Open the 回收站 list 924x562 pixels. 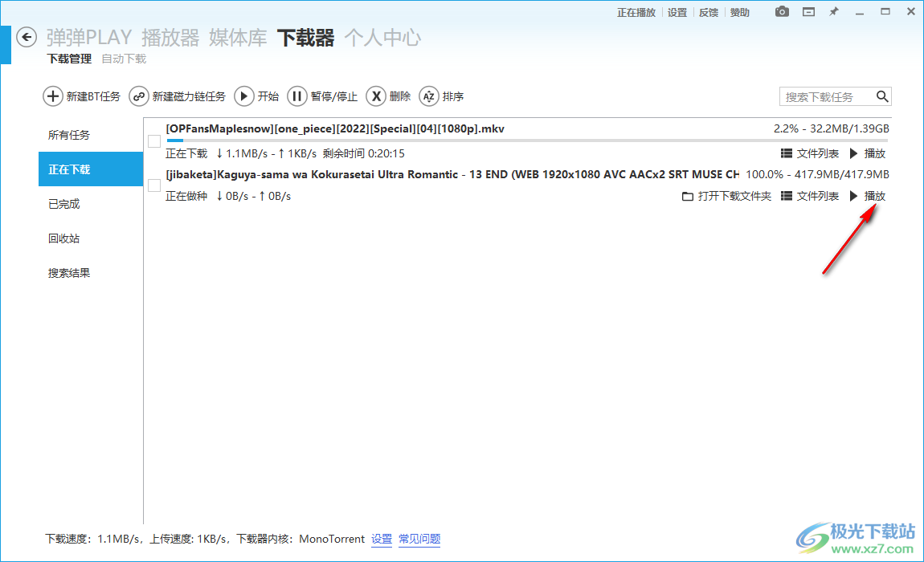(91, 238)
